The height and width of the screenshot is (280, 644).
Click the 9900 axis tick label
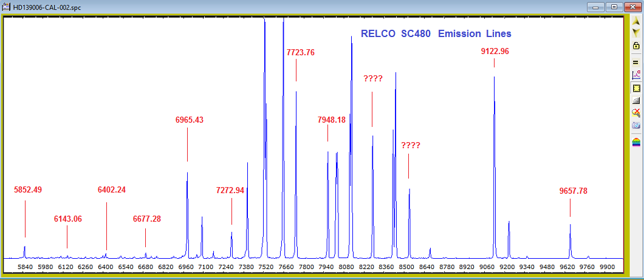(x=608, y=267)
